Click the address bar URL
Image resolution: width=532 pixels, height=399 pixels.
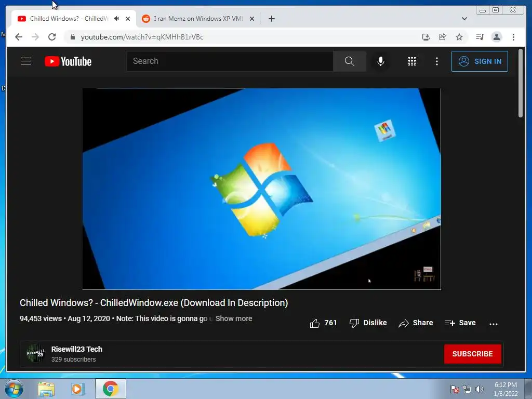pyautogui.click(x=142, y=37)
